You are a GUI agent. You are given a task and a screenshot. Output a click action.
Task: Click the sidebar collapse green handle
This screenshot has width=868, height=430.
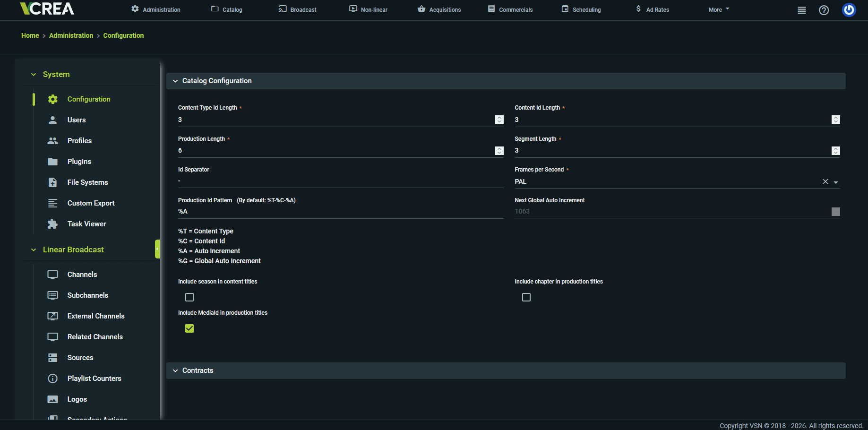pos(157,249)
